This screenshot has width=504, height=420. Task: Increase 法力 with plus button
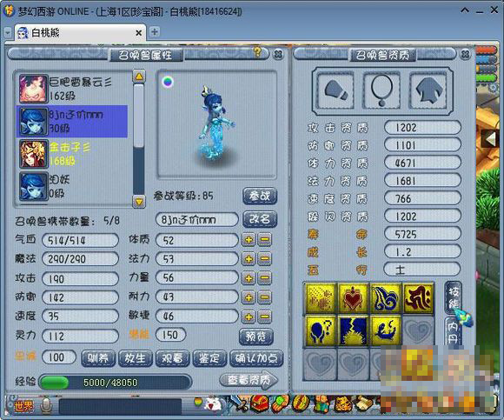click(x=249, y=259)
